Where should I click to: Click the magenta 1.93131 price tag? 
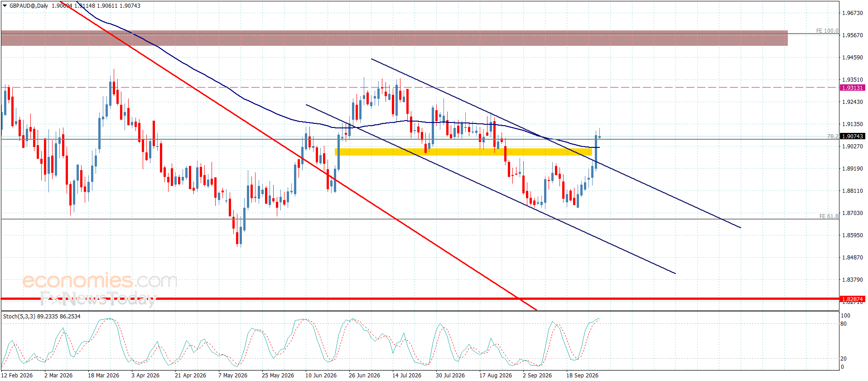coord(852,88)
